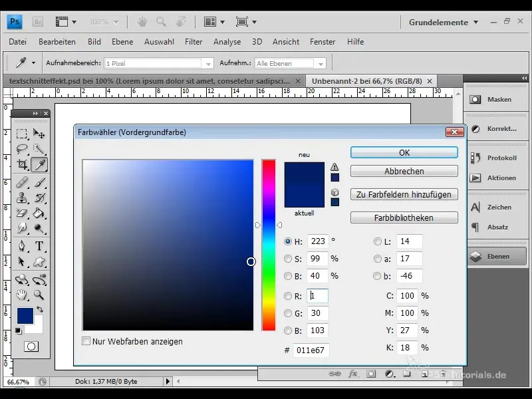Click the aktuell current color swatch
Screen dimensions: 532x399
[x=305, y=196]
